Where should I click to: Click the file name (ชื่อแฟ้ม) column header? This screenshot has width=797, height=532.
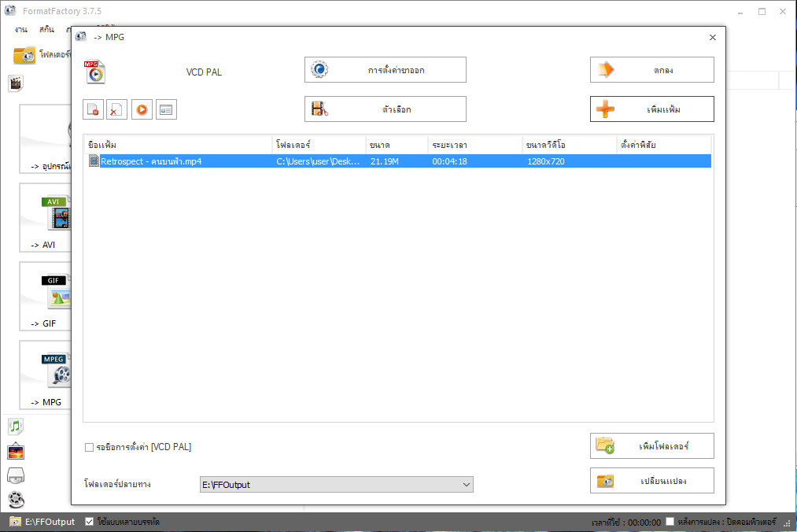click(x=178, y=145)
